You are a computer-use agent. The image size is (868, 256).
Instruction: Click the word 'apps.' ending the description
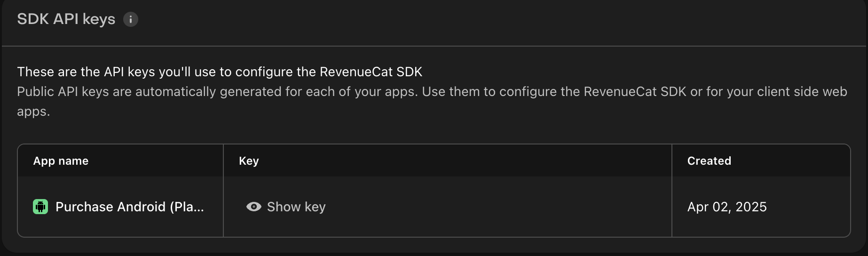33,112
